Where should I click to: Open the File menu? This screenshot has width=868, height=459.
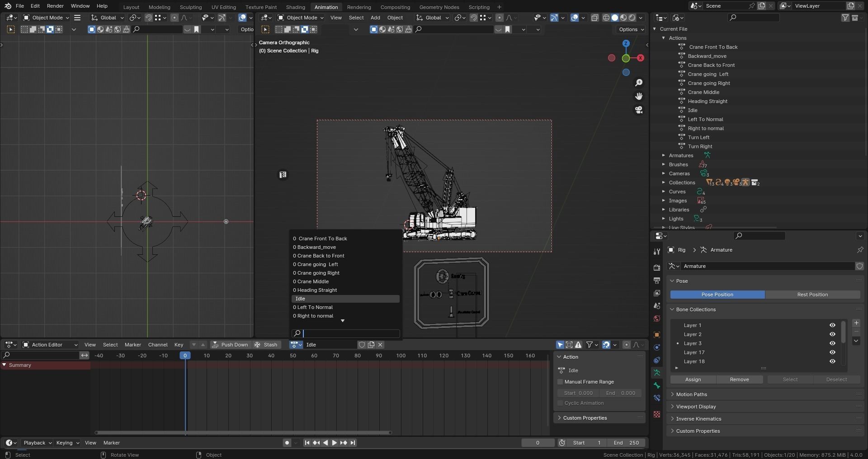pos(20,6)
